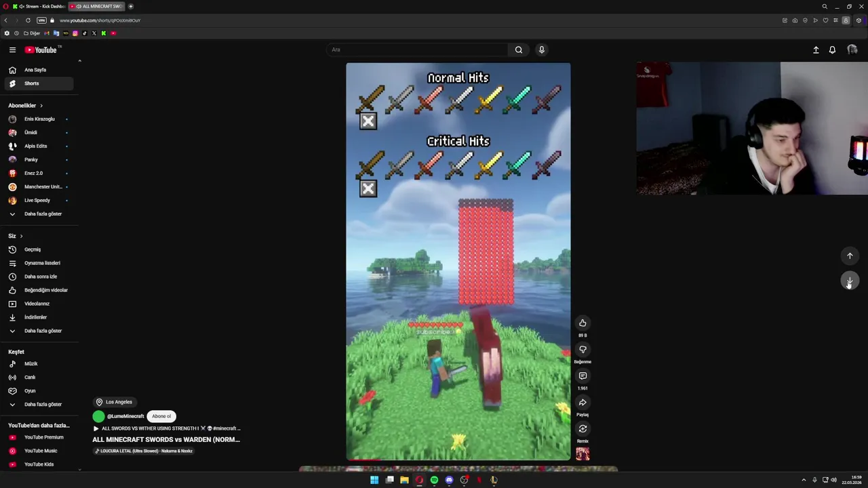This screenshot has width=868, height=488.
Task: Open a new browser tab
Action: pyautogui.click(x=131, y=6)
